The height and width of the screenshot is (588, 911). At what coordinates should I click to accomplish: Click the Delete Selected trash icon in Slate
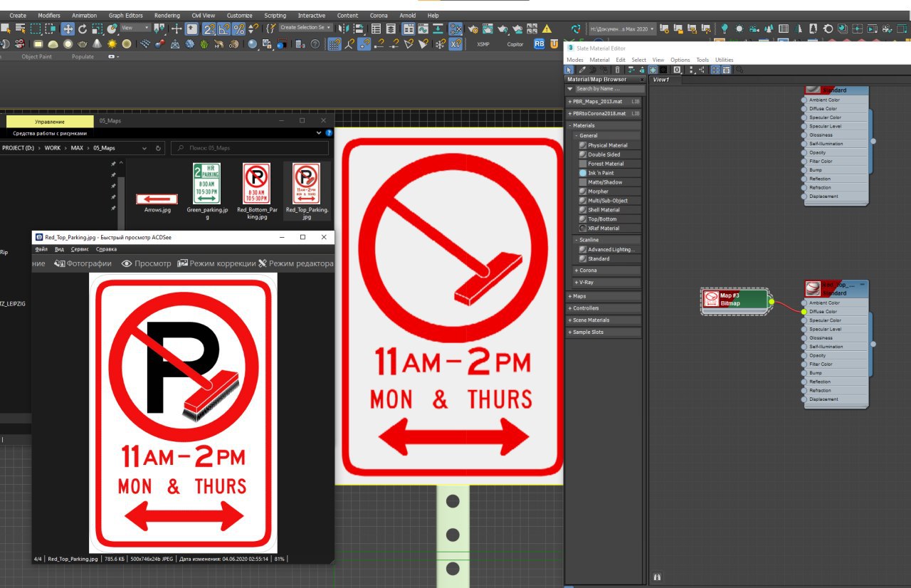coord(617,70)
